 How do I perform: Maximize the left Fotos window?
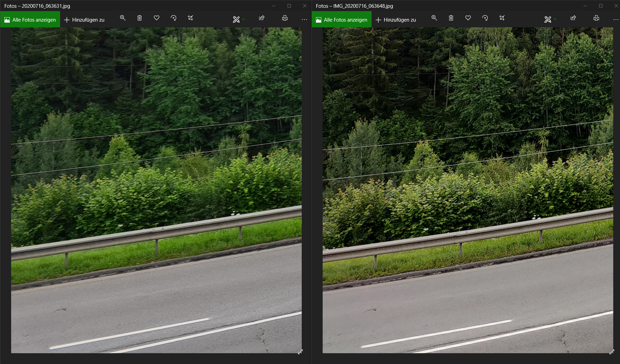click(289, 6)
